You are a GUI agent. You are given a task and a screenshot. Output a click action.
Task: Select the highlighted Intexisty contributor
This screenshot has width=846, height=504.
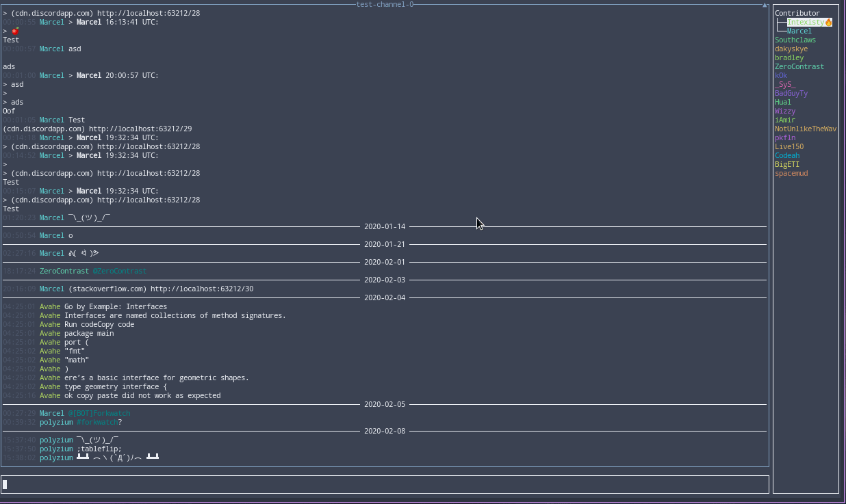click(806, 22)
